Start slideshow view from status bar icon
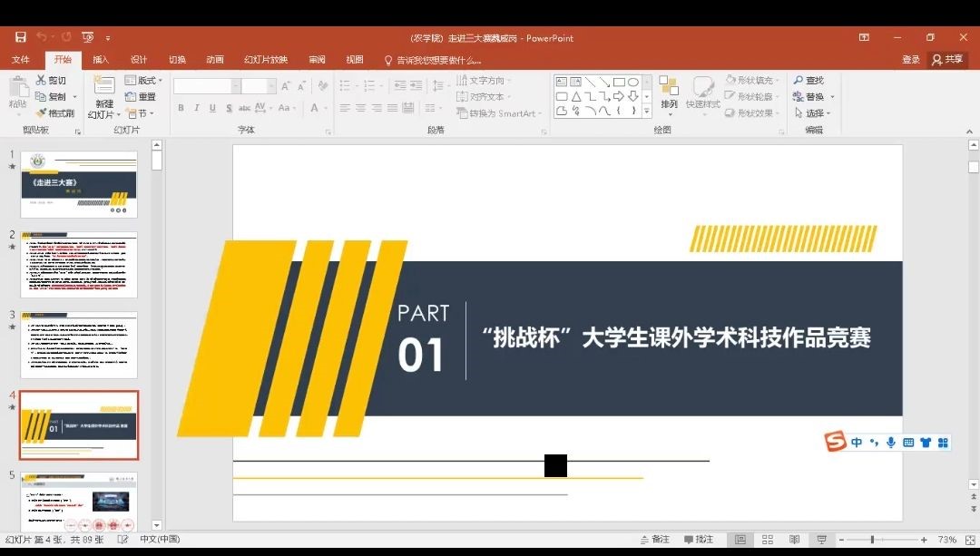This screenshot has width=980, height=556. coord(821,540)
